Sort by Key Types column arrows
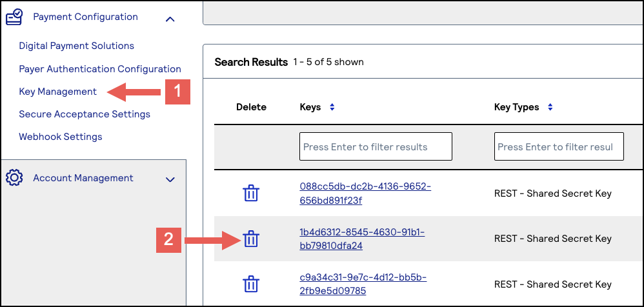644x307 pixels. click(x=550, y=108)
